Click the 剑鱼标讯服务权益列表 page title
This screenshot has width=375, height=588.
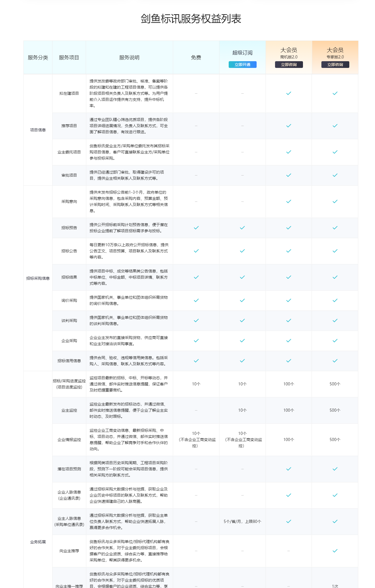[x=191, y=19]
